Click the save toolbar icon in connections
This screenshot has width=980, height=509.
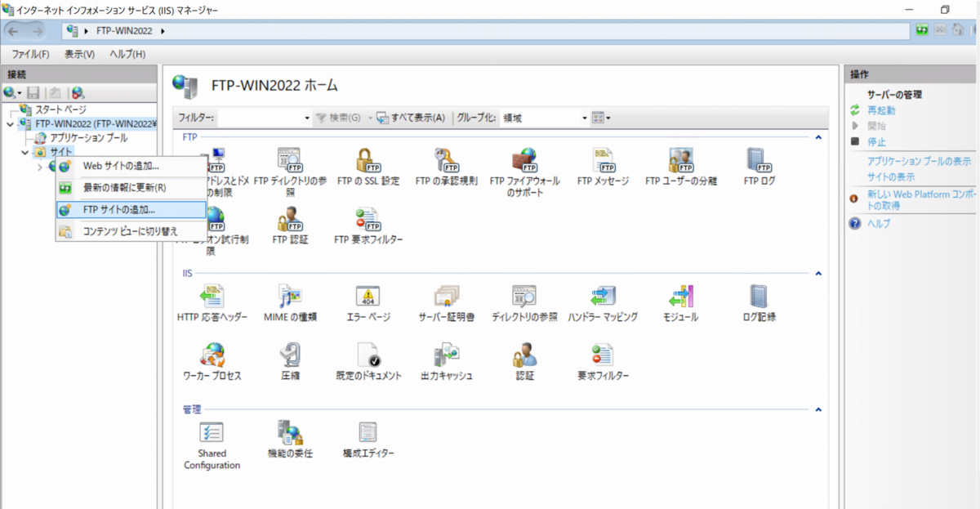[x=33, y=93]
